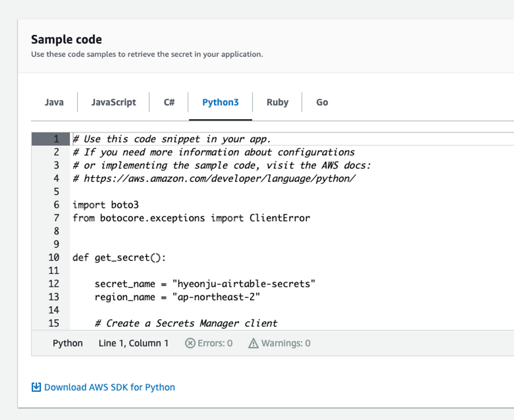
Task: Click the Line 1, Column 1 status indicator
Action: (x=133, y=343)
